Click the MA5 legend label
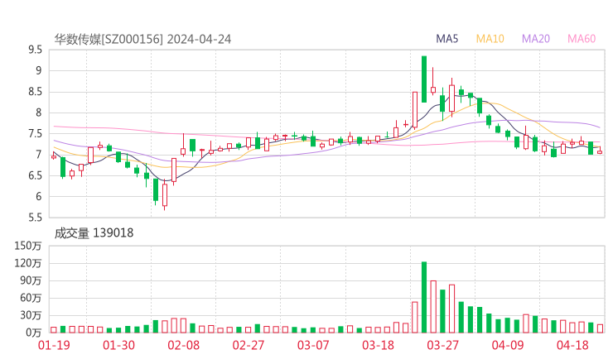This screenshot has height=364, width=613. click(446, 39)
